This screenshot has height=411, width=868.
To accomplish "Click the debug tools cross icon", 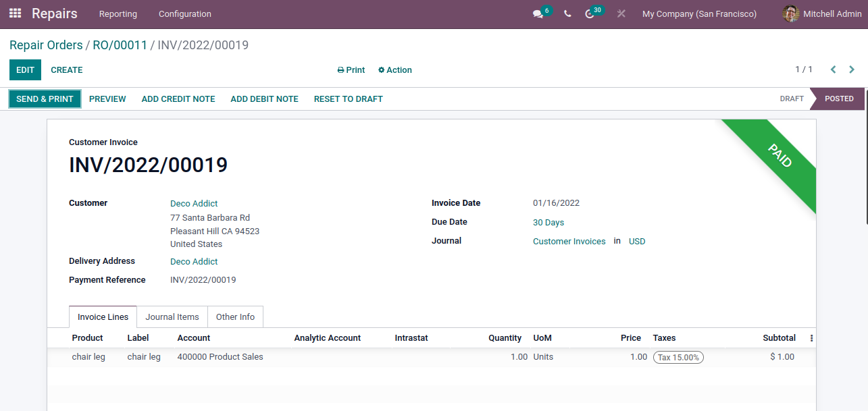I will (x=621, y=13).
